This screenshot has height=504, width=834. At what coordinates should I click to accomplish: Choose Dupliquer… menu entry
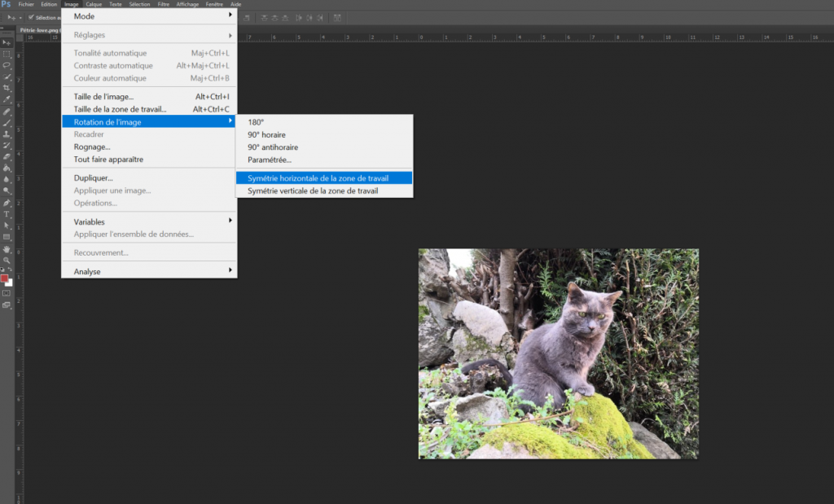(150, 177)
